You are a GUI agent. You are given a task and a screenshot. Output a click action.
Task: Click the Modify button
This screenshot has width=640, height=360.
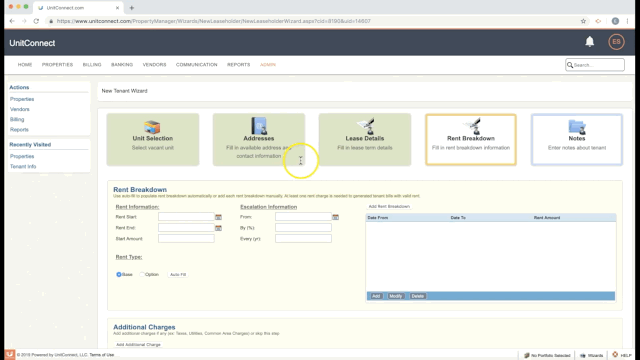tap(396, 296)
